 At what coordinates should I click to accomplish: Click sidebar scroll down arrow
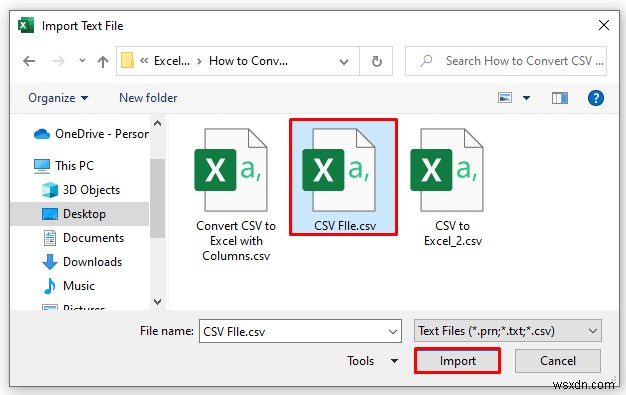tap(158, 302)
